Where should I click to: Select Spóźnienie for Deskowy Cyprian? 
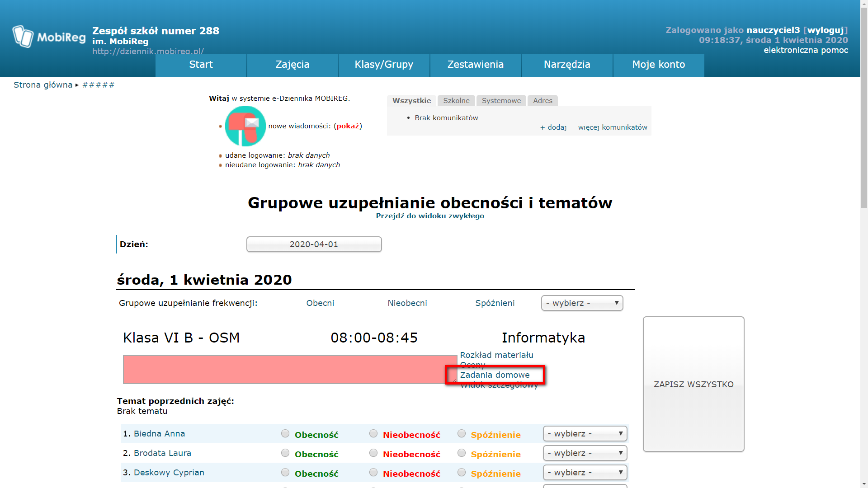[462, 473]
